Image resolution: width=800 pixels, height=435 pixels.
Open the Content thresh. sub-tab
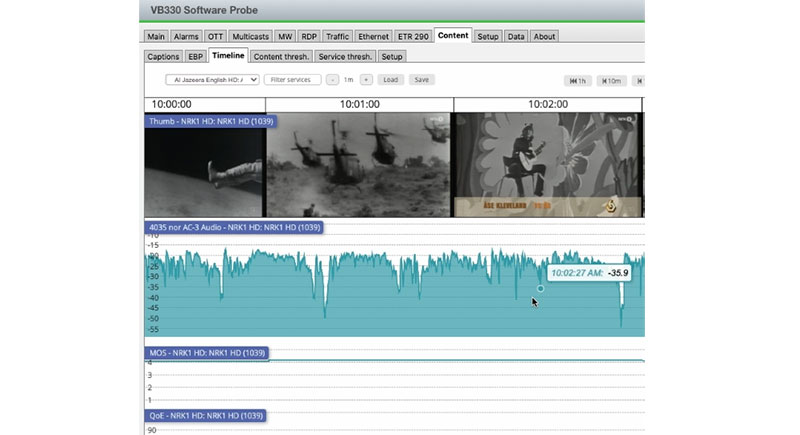(x=281, y=56)
